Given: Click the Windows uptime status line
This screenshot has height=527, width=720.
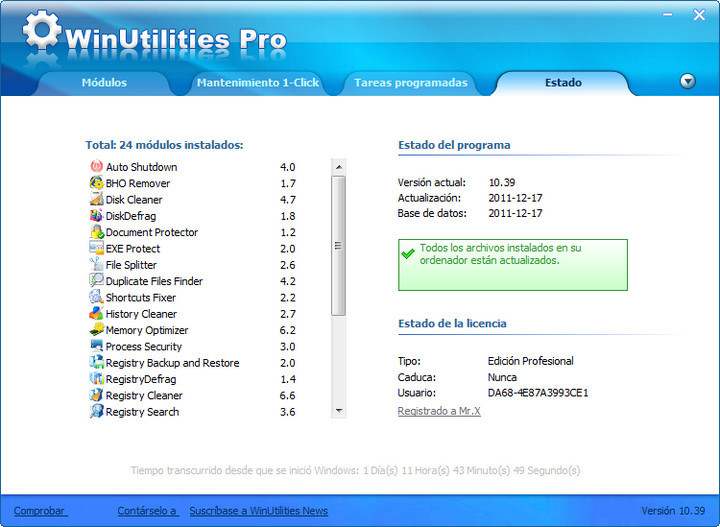Looking at the screenshot, I should tap(355, 470).
